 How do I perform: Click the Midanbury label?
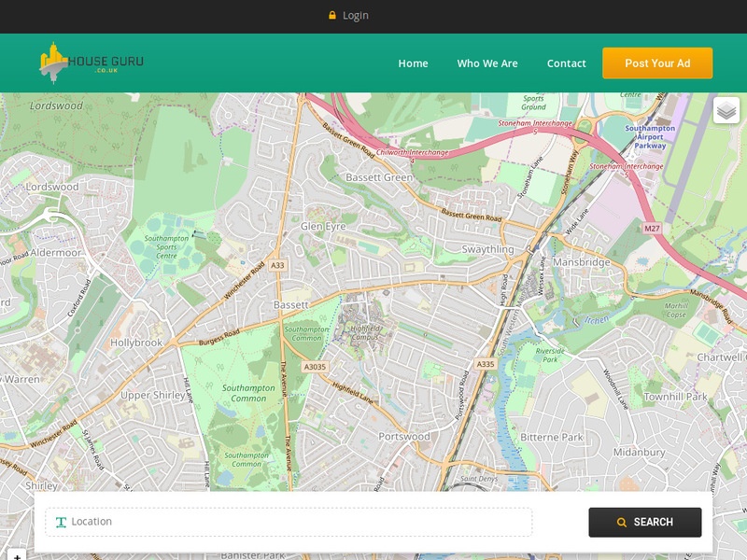639,452
